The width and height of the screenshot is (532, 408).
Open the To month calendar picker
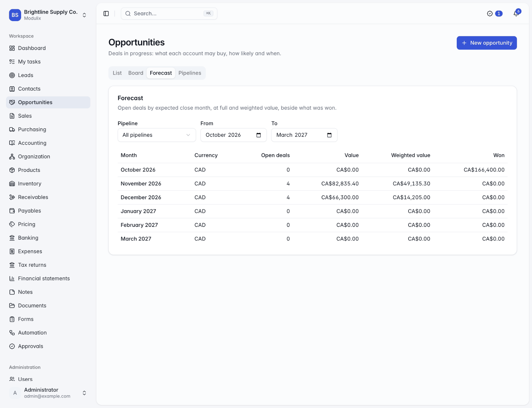329,135
